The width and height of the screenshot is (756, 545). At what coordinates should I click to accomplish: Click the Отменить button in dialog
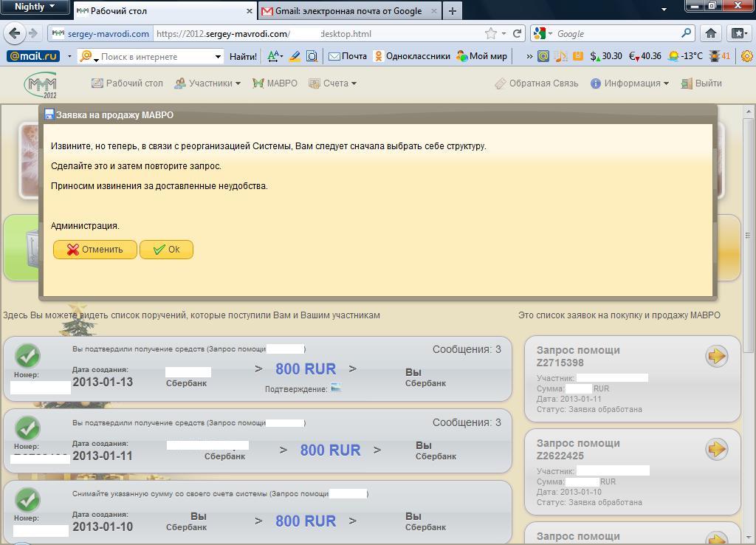[x=95, y=250]
